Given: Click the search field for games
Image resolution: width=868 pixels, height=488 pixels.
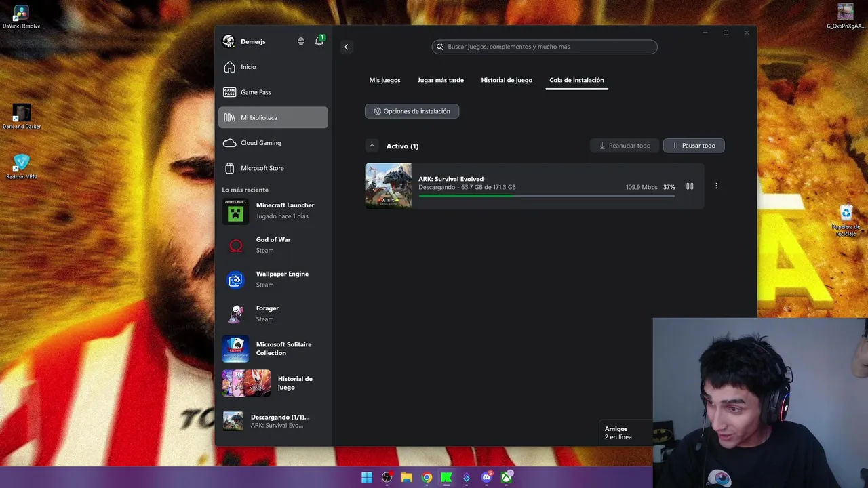Looking at the screenshot, I should pyautogui.click(x=545, y=47).
